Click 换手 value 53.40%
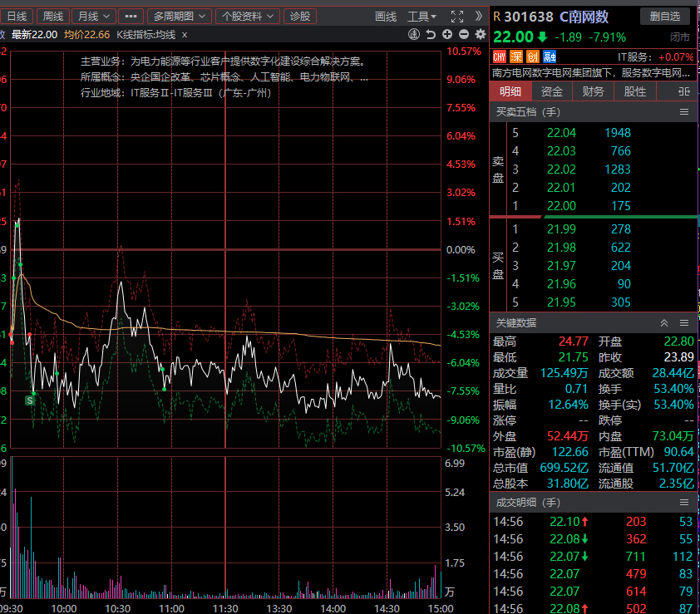 point(673,389)
